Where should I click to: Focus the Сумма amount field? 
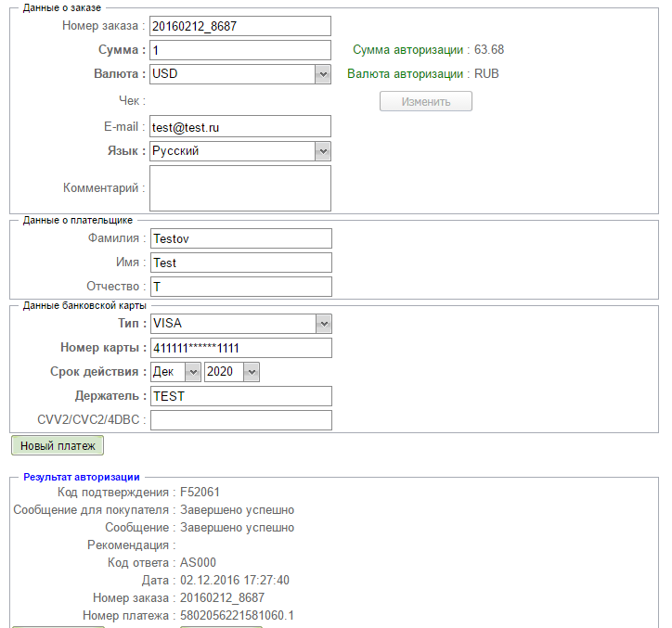click(x=239, y=50)
